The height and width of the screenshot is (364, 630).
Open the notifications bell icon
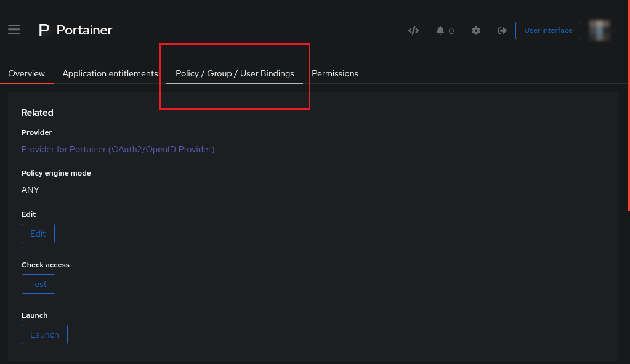coord(440,31)
